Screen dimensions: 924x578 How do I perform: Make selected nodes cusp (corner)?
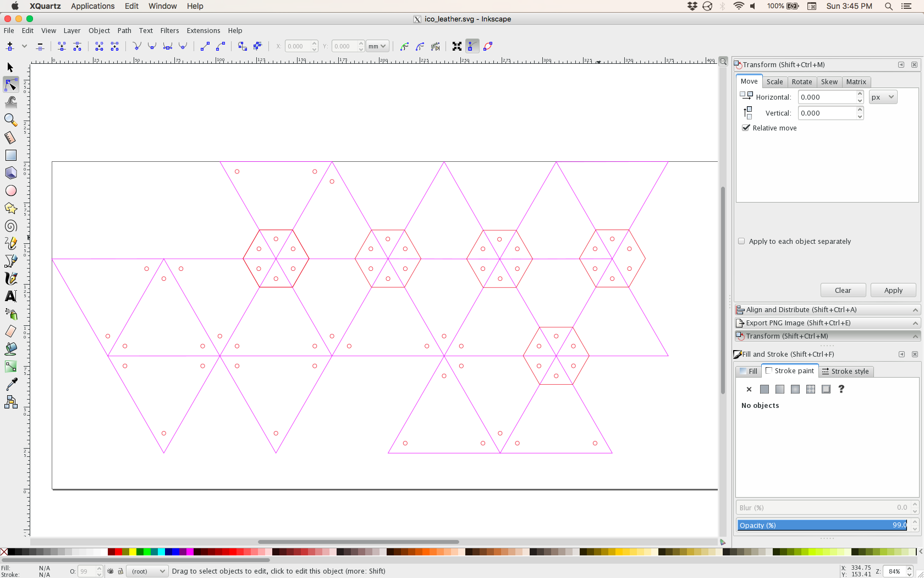coord(137,46)
